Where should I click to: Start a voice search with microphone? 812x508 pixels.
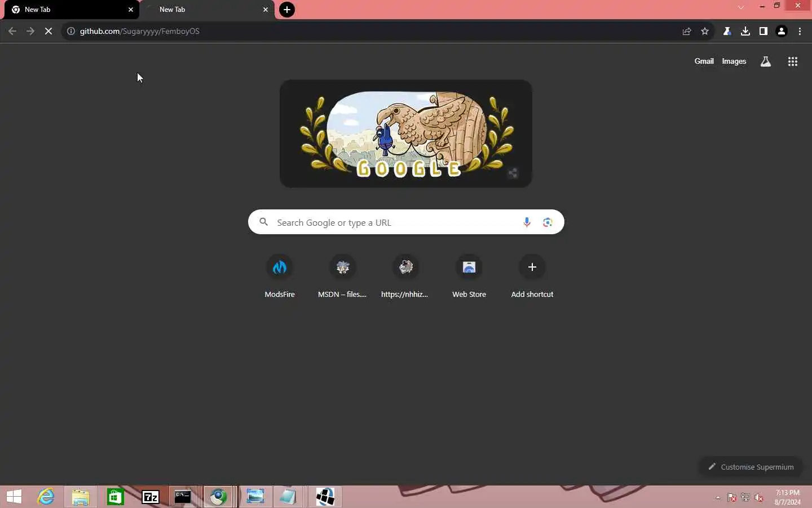[527, 222]
